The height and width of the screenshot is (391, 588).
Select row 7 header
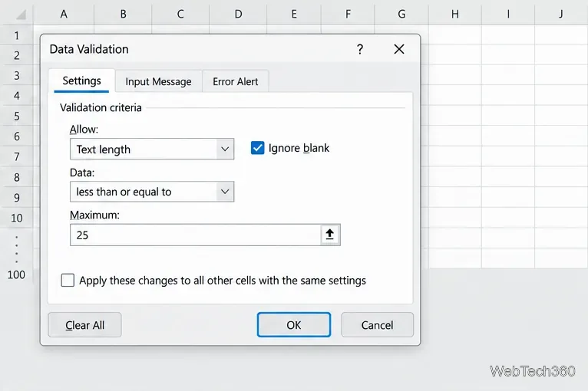tap(17, 156)
